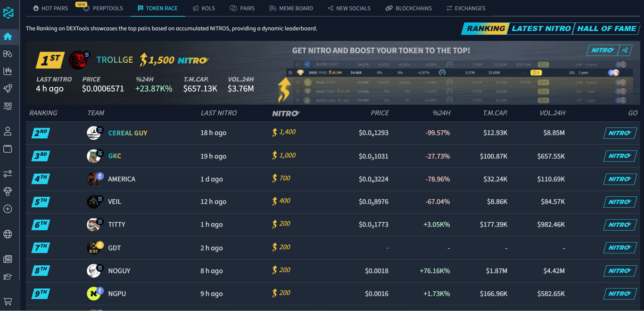The image size is (644, 311).
Task: Click NITRO button for AMERICA
Action: [620, 179]
